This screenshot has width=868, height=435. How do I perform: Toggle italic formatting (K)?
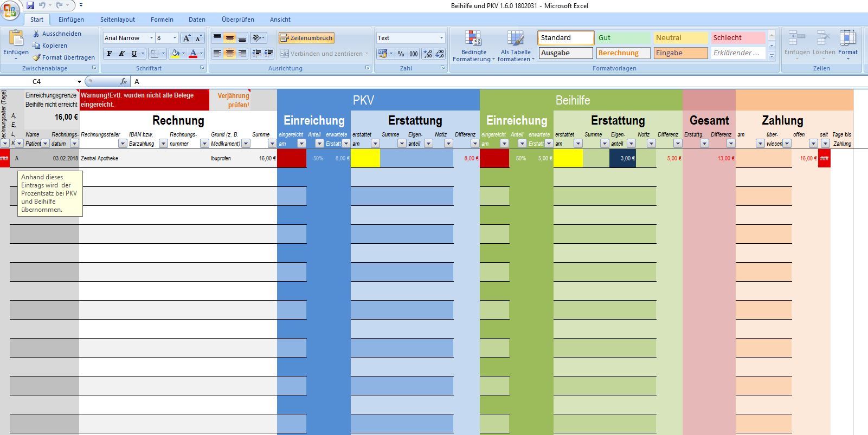[122, 54]
